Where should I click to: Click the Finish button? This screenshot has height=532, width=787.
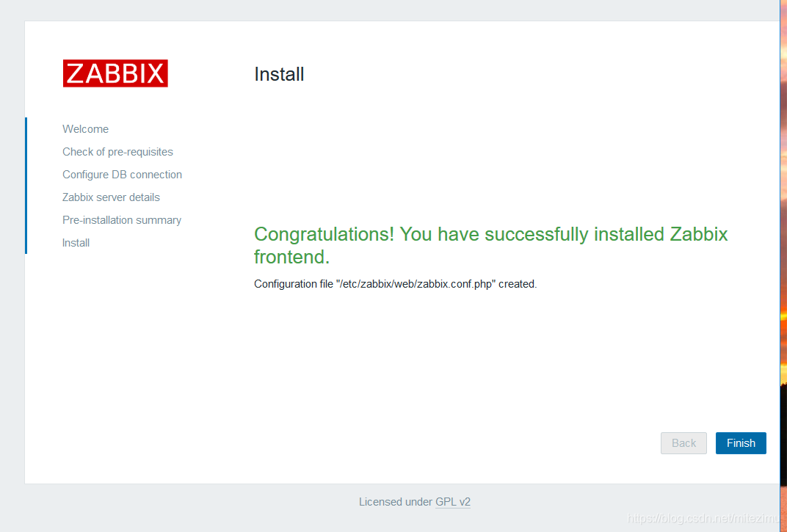[741, 443]
